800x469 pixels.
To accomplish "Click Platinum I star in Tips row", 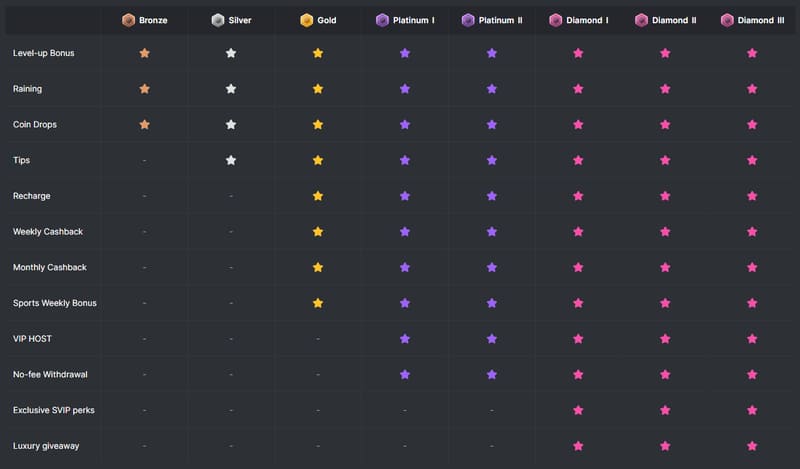I will [405, 160].
